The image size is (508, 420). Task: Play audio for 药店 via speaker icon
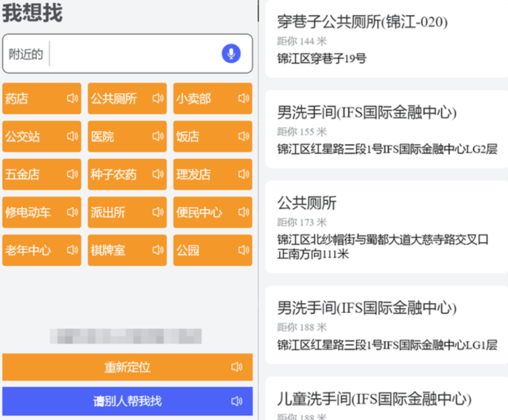72,98
